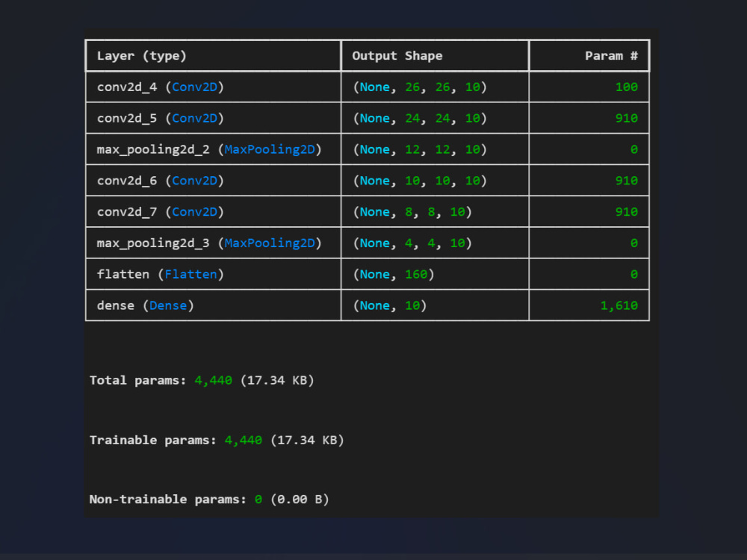Click the Conv2D type in conv2d_7 row
The width and height of the screenshot is (747, 560).
coord(194,212)
